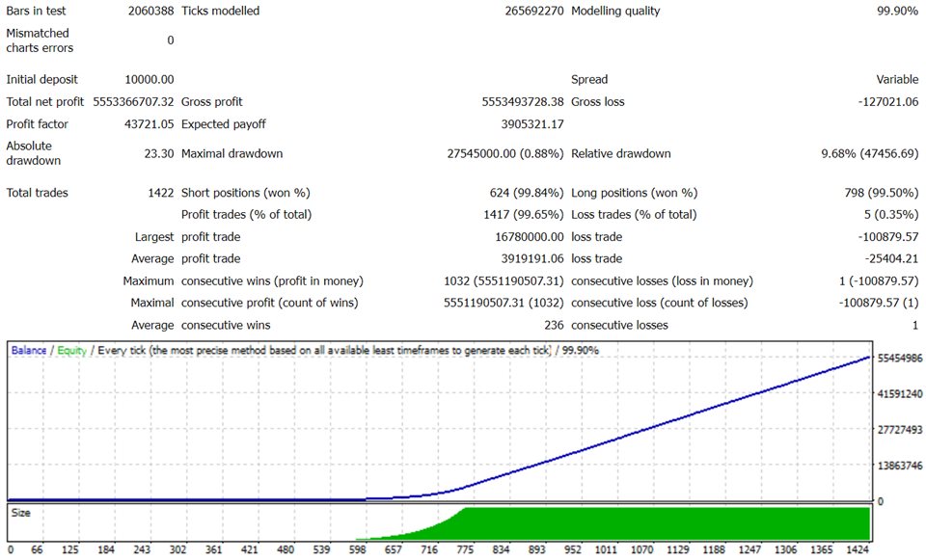Click the "Gross profit" label
926x560 pixels.
click(x=212, y=101)
